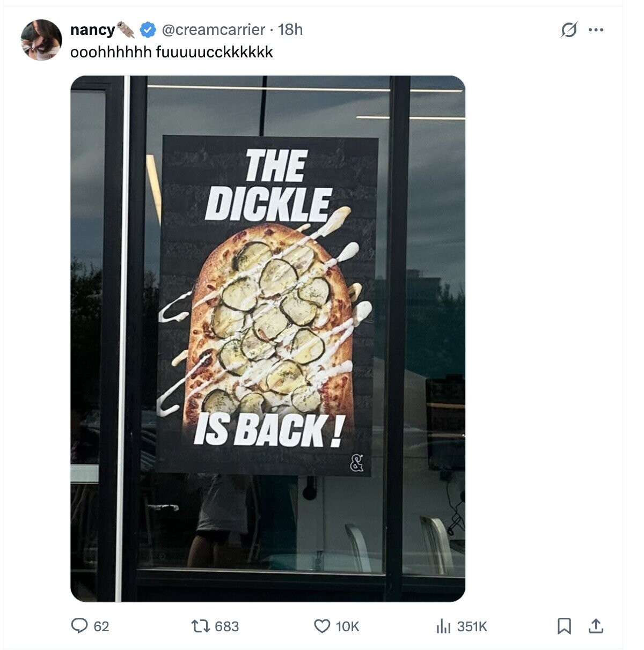Open the Dickle poster photo
Screen dimensions: 644x650
268,338
